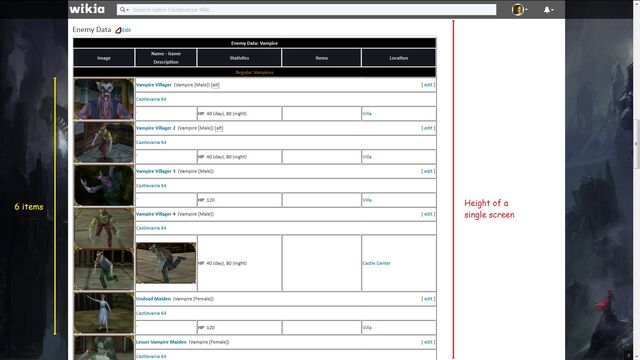
Task: Click [edit] on Vampire Villager 4 row
Action: point(428,214)
